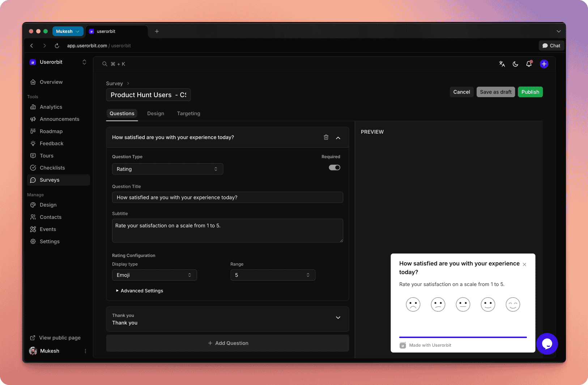Screen dimensions: 588x385
Task: Open the language translate icon
Action: (502, 64)
